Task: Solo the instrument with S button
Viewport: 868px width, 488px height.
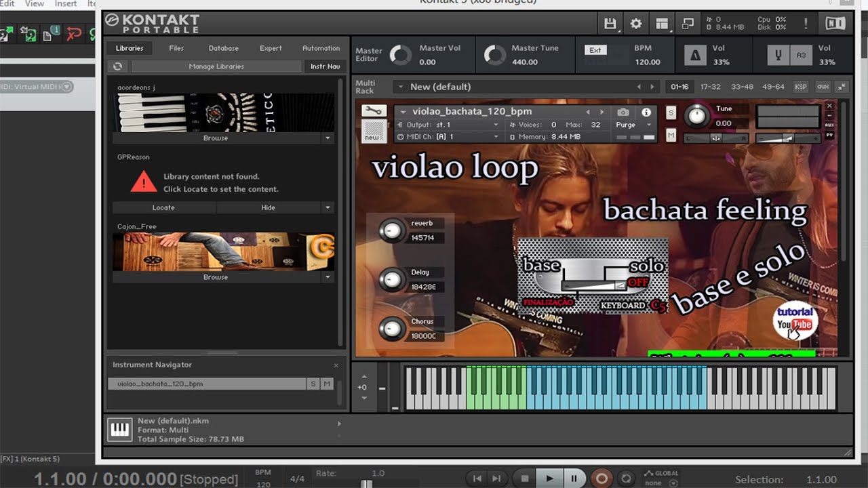Action: 671,113
